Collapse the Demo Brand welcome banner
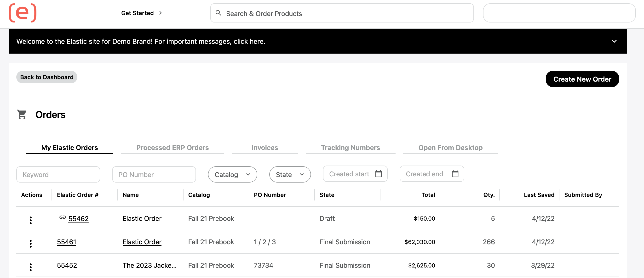 point(615,41)
